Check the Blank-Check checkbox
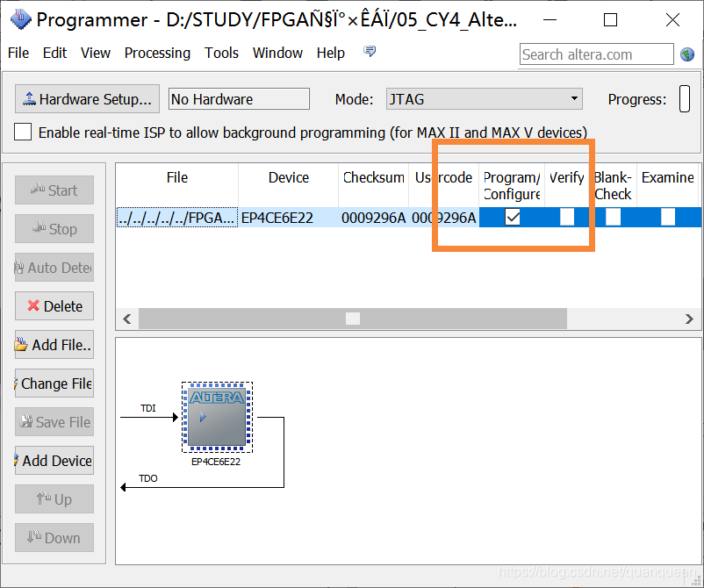704x588 pixels. tap(613, 218)
